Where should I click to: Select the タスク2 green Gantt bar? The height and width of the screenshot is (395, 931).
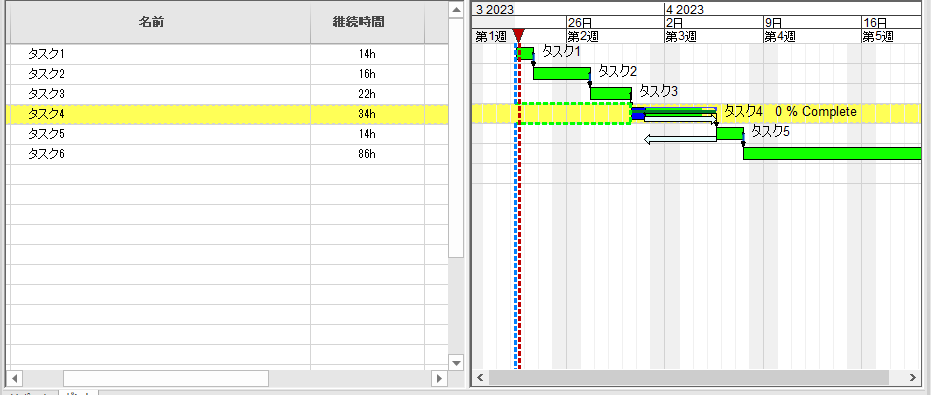(x=562, y=73)
